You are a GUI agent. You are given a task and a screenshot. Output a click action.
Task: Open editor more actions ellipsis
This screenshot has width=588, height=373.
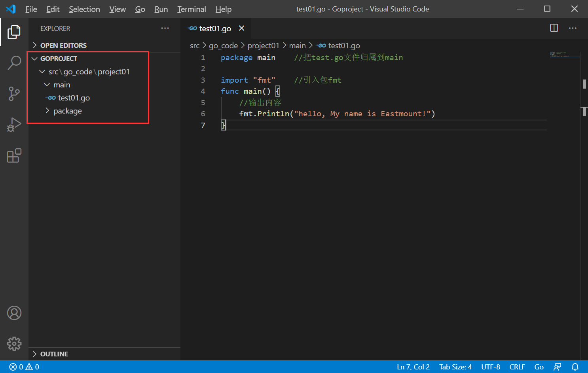(x=573, y=28)
